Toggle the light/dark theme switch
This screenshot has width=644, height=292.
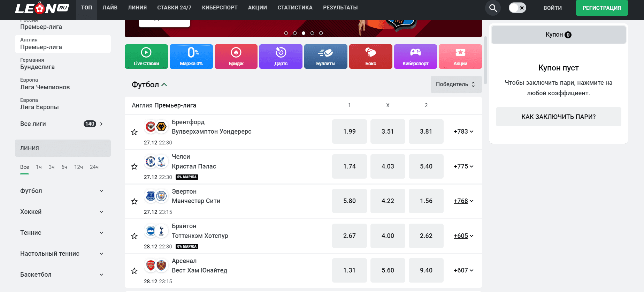(x=517, y=8)
